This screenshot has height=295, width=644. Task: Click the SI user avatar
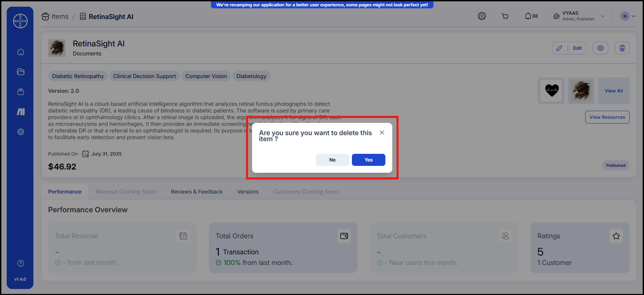(625, 16)
